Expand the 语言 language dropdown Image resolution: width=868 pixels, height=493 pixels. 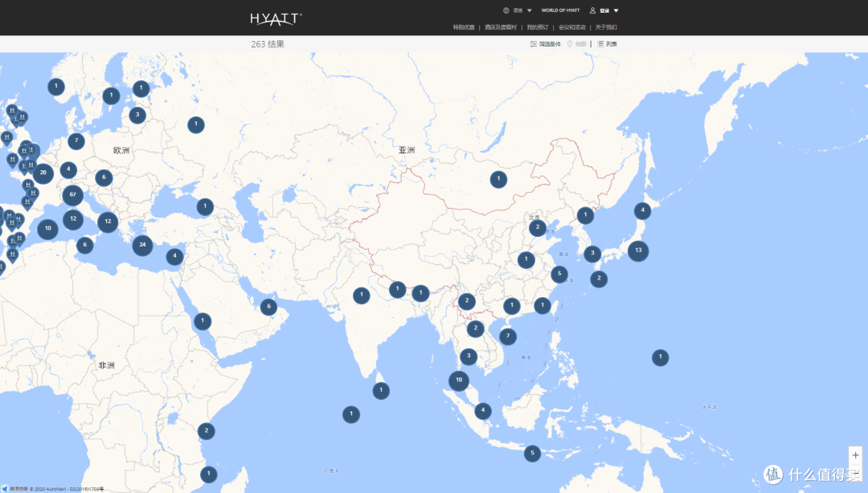pos(518,10)
